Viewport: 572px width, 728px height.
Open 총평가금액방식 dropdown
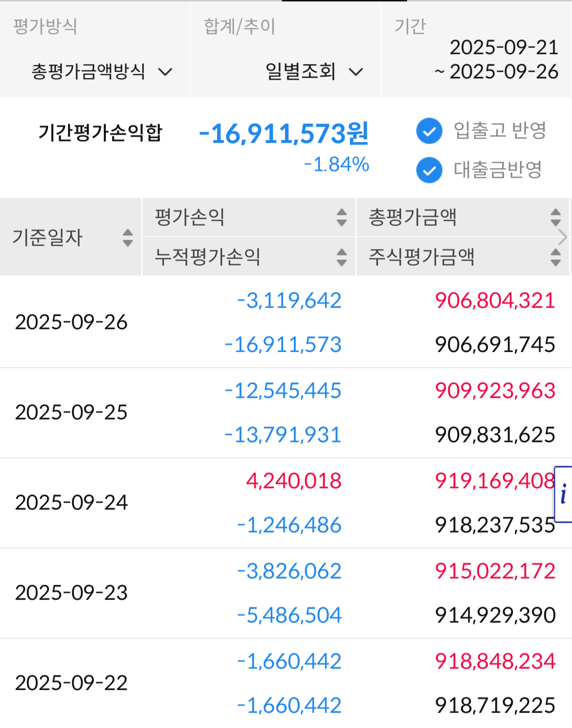coord(102,72)
